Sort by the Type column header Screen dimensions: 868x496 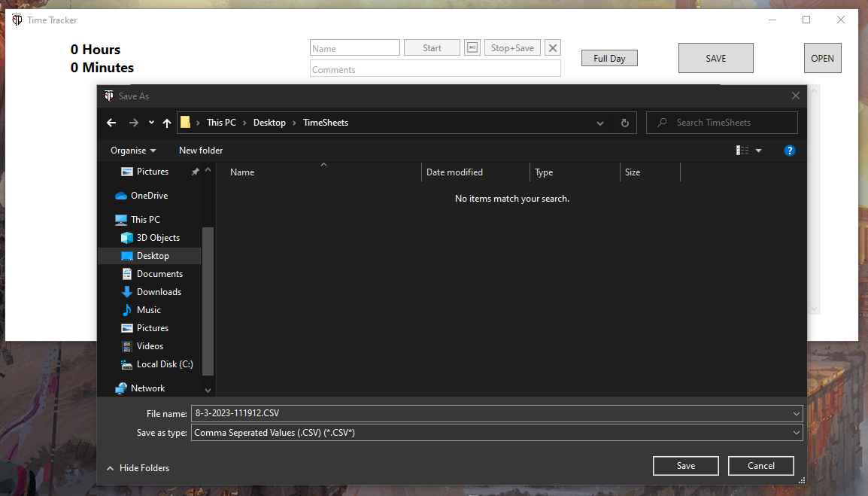[x=575, y=172]
